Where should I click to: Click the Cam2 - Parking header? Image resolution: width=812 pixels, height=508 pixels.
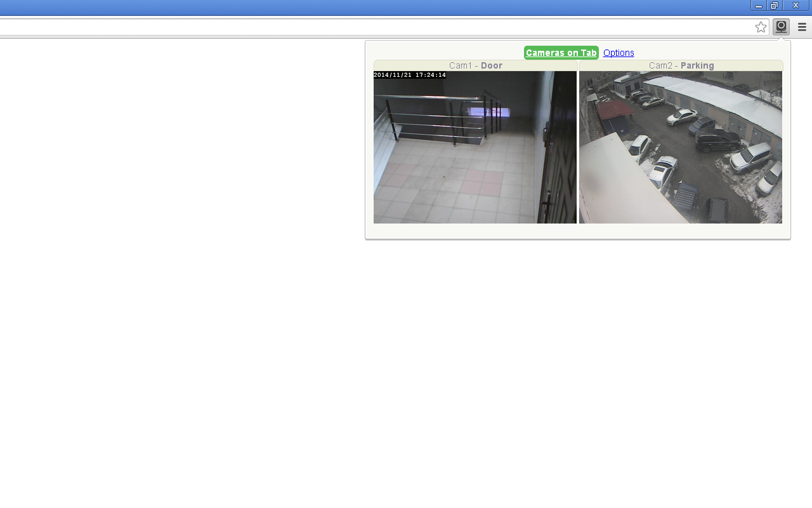(x=681, y=65)
